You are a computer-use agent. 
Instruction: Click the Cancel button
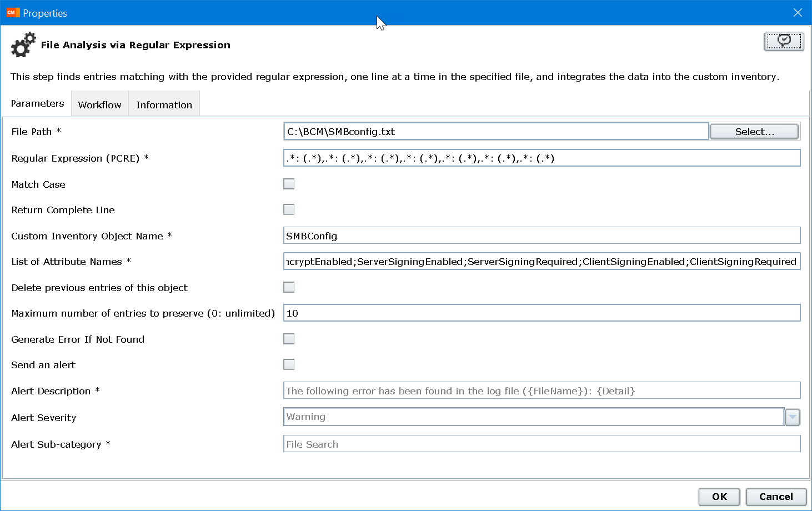coord(775,497)
